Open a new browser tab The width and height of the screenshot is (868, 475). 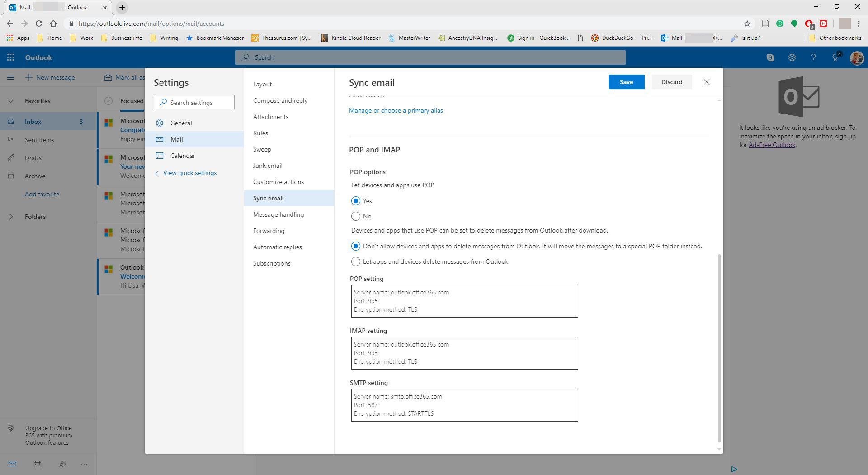tap(122, 8)
